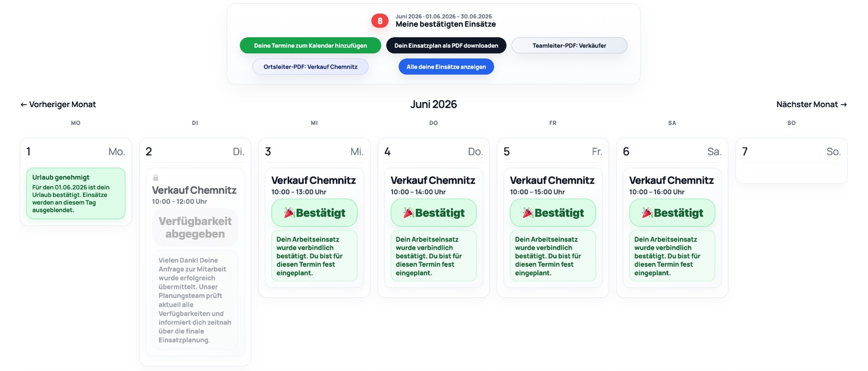Add your appointments via the green calendar button
This screenshot has width=868, height=371.
[x=311, y=45]
